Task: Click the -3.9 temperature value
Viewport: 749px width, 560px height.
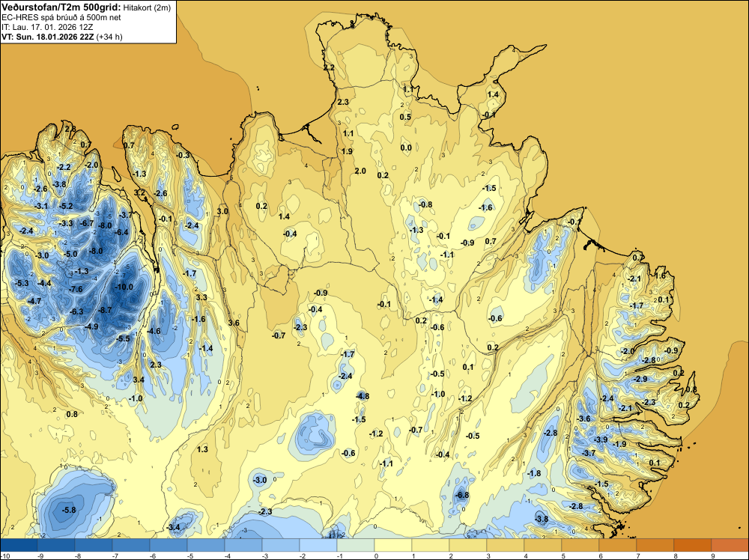Action: [x=601, y=439]
